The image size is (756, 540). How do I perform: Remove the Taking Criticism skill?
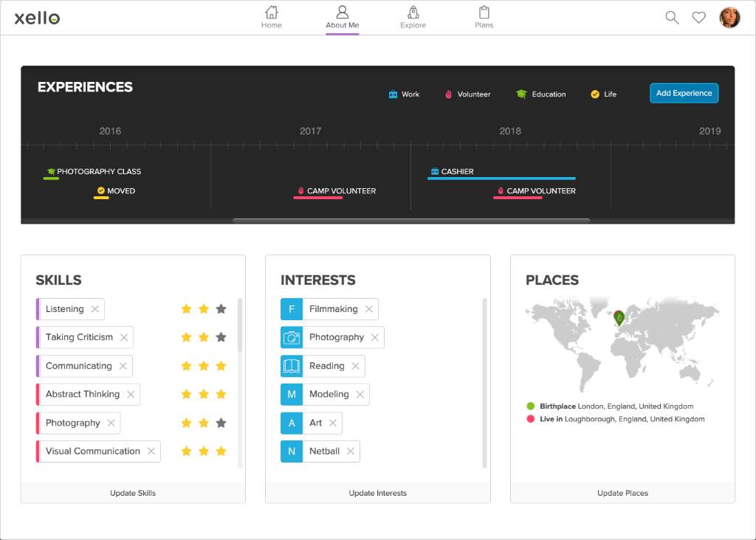pos(125,337)
